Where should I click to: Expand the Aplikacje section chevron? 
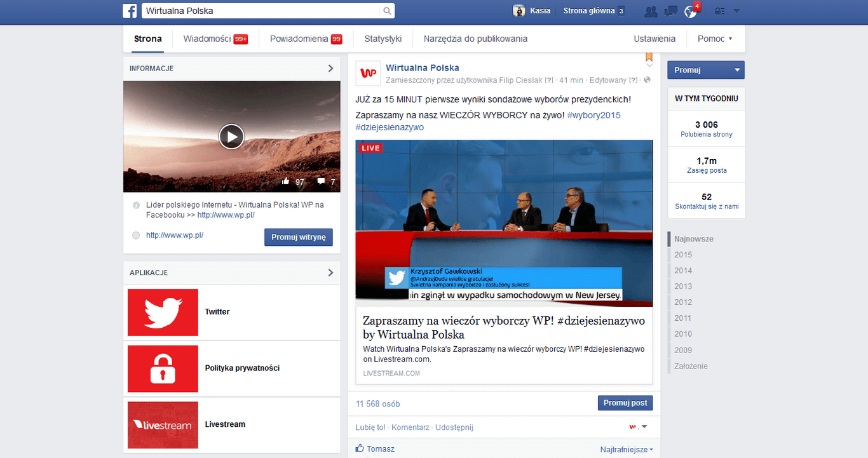[330, 273]
